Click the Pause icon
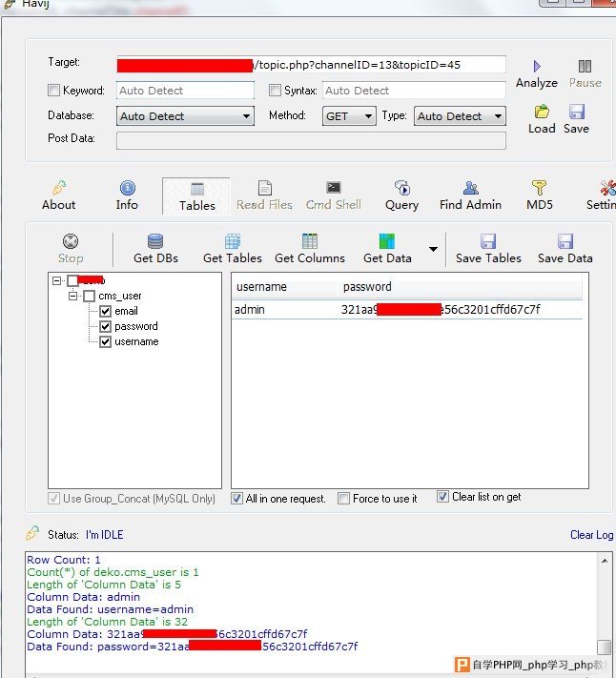616x678 pixels. (585, 66)
